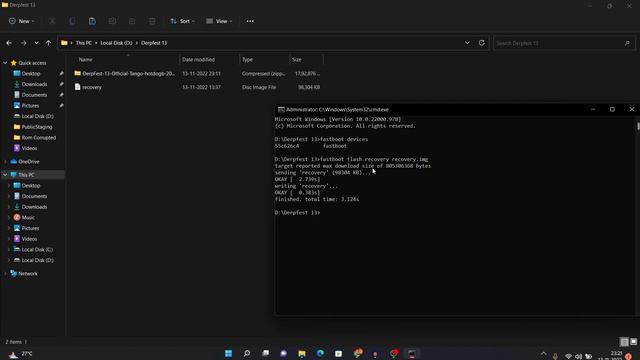
Task: Open the Windows Start menu
Action: [229, 353]
